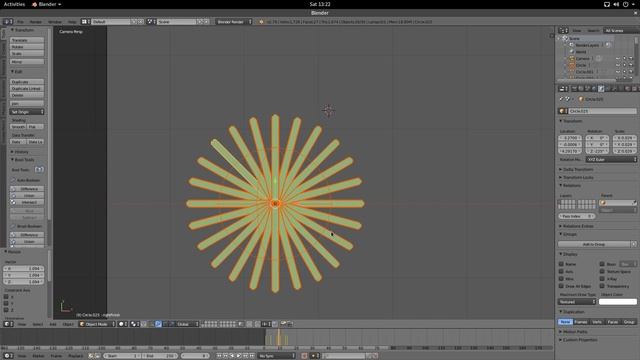The height and width of the screenshot is (360, 640).
Task: Click the Translate button
Action: point(27,40)
